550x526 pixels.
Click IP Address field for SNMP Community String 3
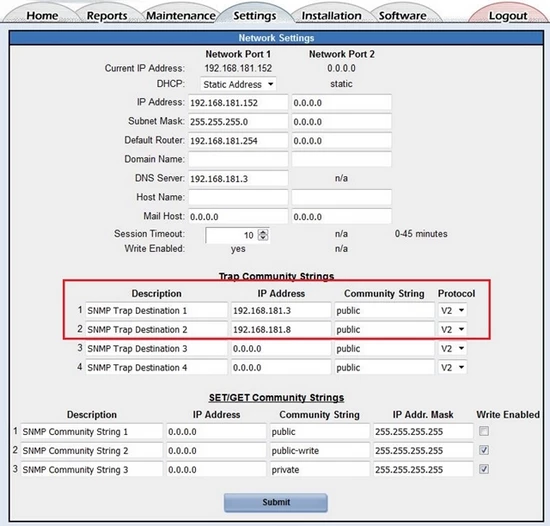pyautogui.click(x=216, y=469)
